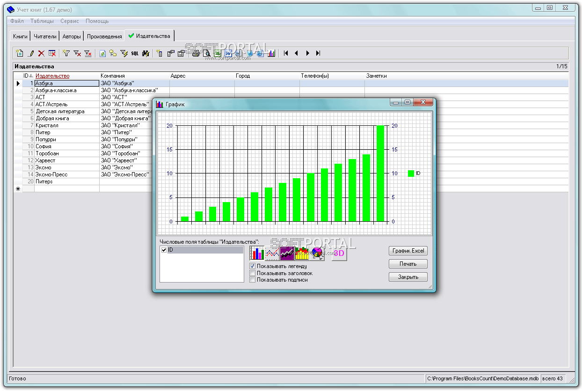The height and width of the screenshot is (392, 582).
Task: Open print preview magnifier icon
Action: tap(206, 53)
